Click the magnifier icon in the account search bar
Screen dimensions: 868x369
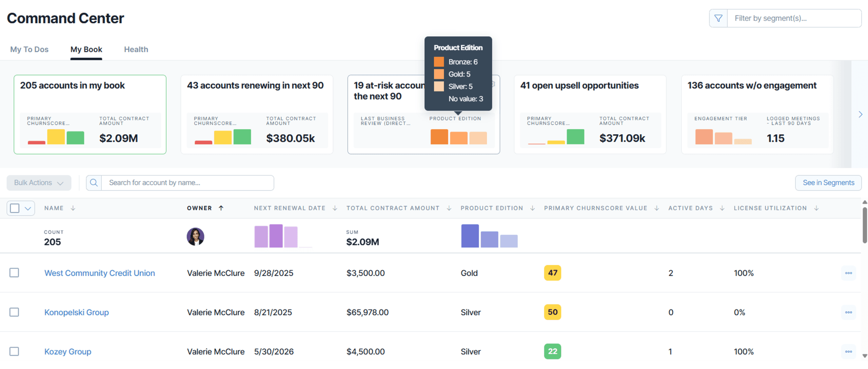[x=94, y=183]
